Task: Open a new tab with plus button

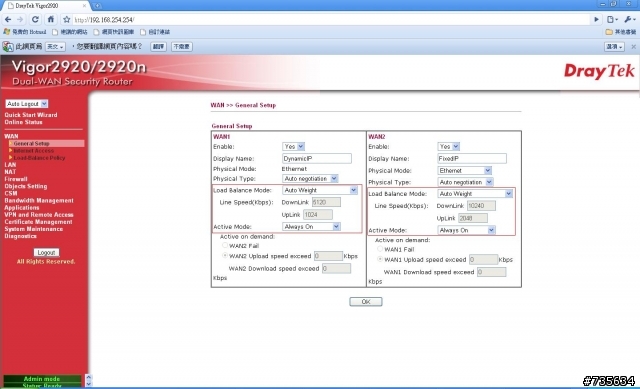Action: pos(98,6)
